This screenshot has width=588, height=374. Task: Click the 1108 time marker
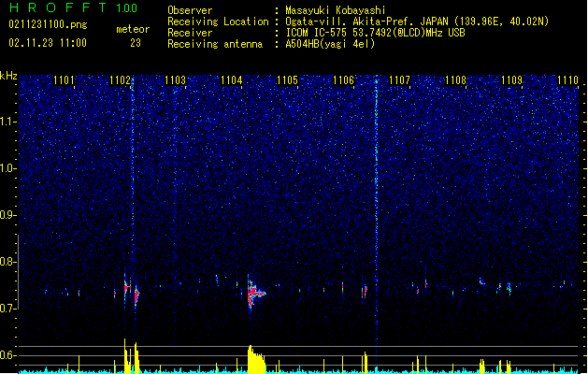click(455, 80)
